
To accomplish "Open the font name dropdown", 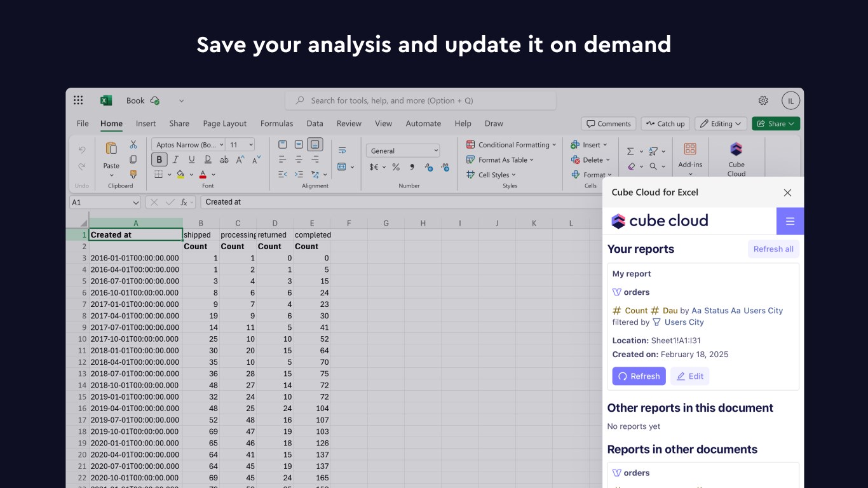I will pos(222,145).
